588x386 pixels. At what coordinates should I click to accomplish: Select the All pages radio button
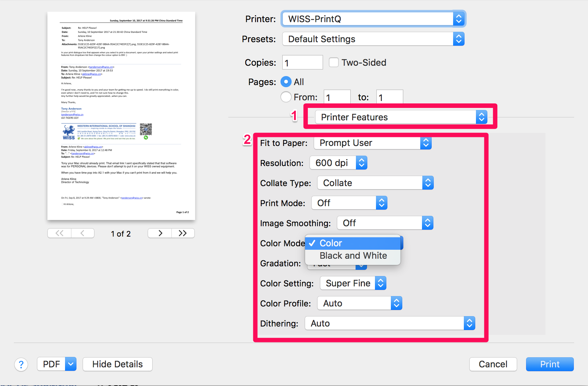tap(286, 82)
